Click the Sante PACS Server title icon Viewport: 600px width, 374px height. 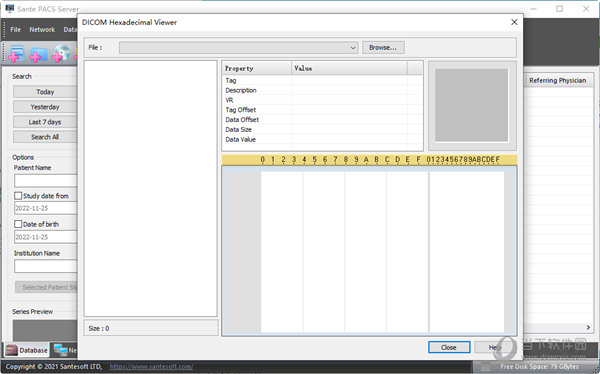coord(10,8)
